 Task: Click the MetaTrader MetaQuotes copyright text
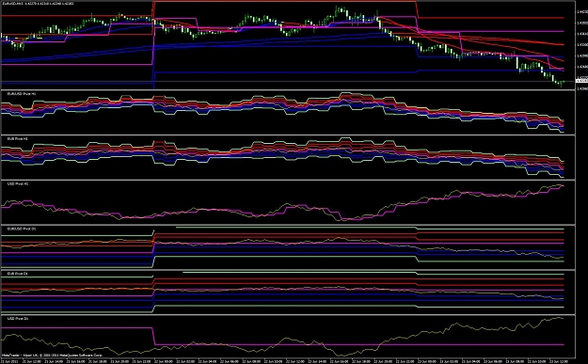tap(52, 355)
